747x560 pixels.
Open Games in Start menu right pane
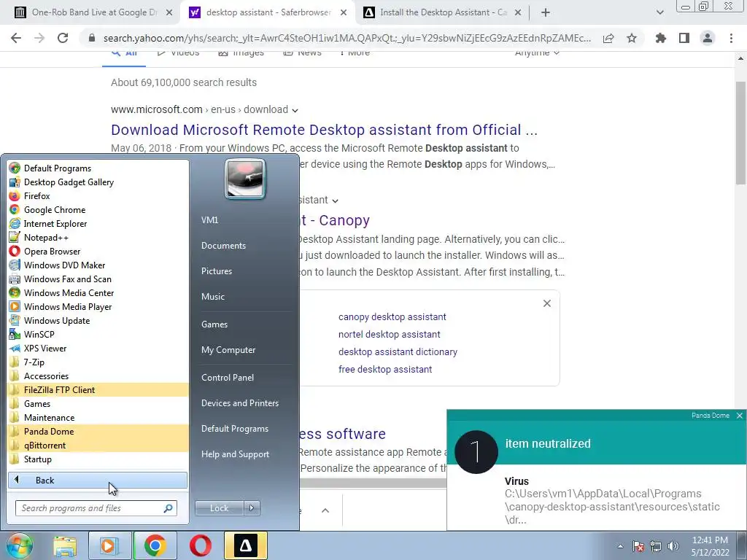tap(214, 324)
